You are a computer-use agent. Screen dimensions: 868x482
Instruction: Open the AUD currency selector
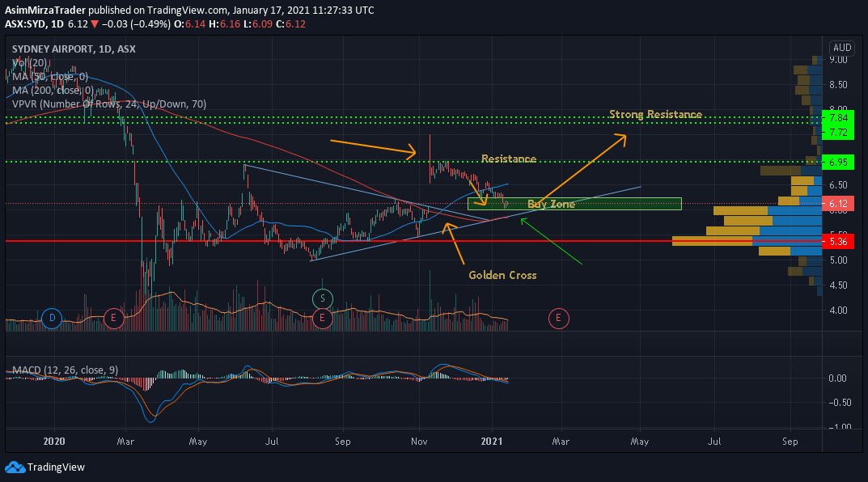[842, 48]
